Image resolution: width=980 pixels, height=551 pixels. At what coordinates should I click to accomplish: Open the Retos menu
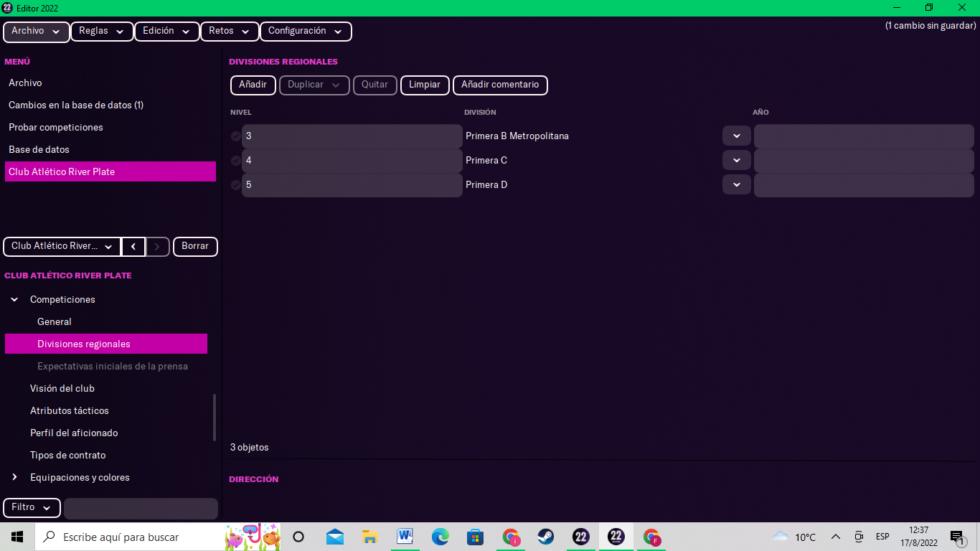point(230,32)
